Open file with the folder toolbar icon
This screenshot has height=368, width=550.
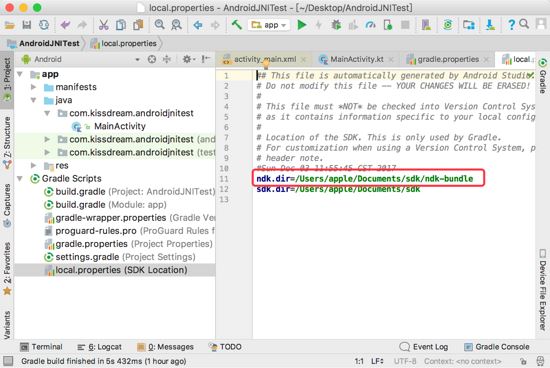(x=9, y=25)
